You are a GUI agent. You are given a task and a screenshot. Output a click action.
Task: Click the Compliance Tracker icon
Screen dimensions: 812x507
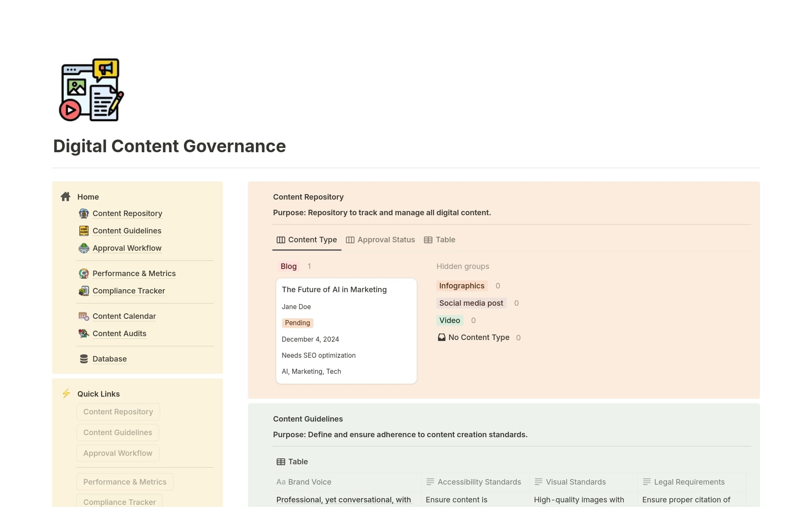click(84, 291)
